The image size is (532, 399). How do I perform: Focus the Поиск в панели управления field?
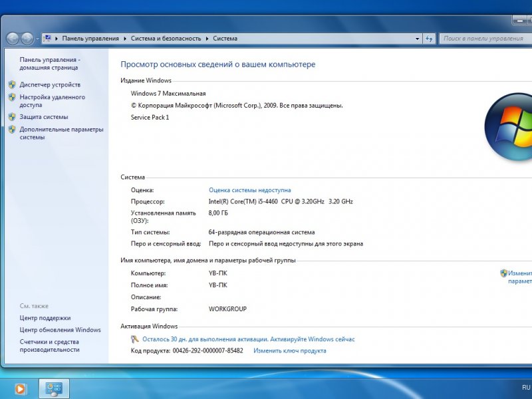point(485,39)
